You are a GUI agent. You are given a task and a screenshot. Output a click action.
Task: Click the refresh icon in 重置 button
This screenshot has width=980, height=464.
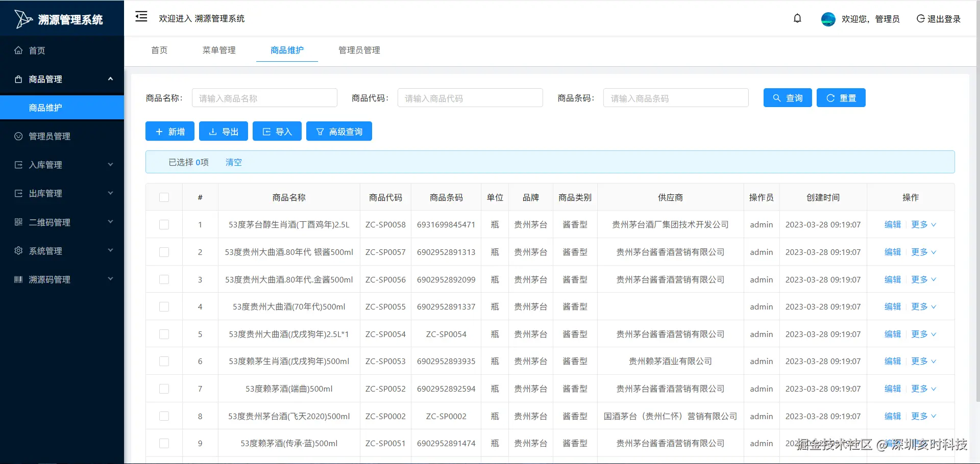pos(830,98)
